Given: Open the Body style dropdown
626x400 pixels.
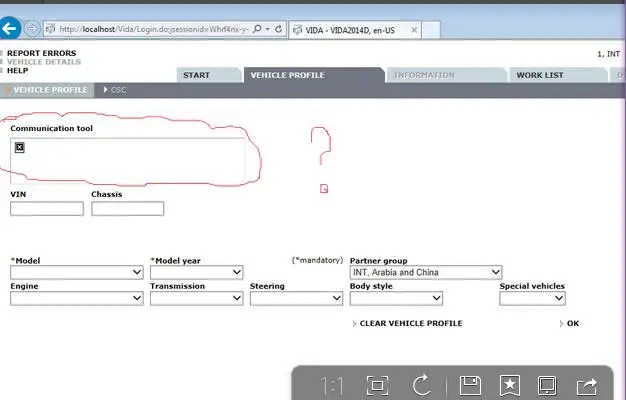Looking at the screenshot, I should pyautogui.click(x=396, y=298).
